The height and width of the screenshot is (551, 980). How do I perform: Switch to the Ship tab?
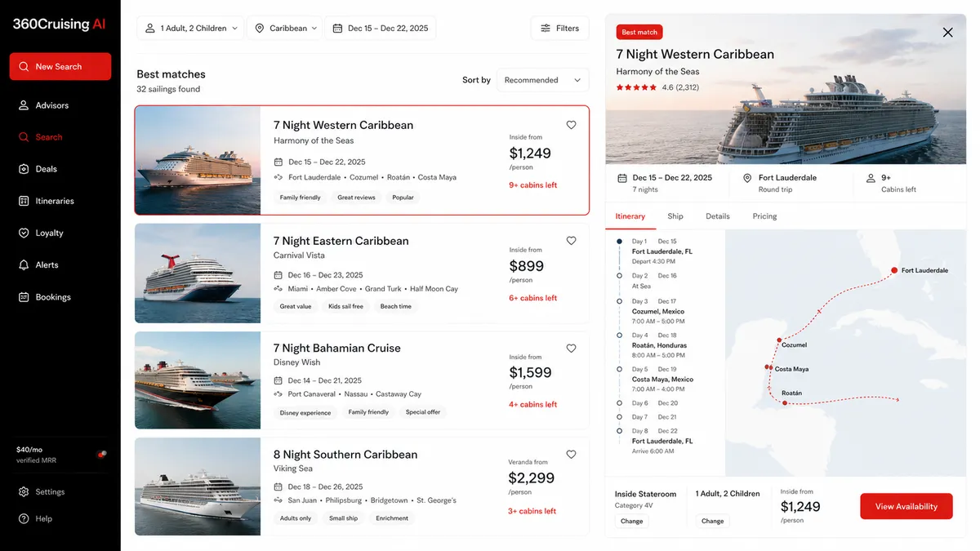coord(675,216)
